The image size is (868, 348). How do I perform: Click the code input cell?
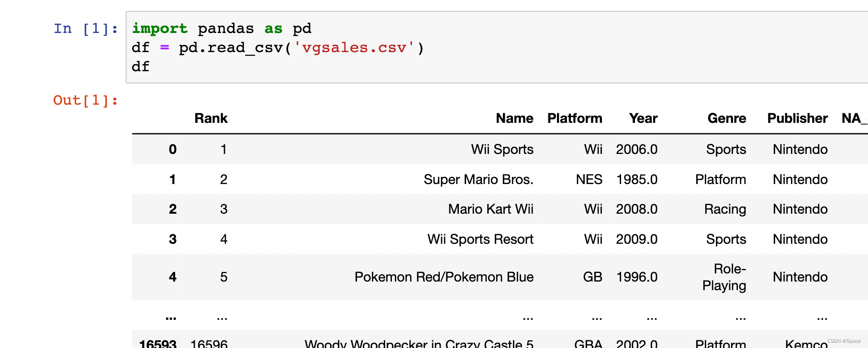[x=497, y=47]
